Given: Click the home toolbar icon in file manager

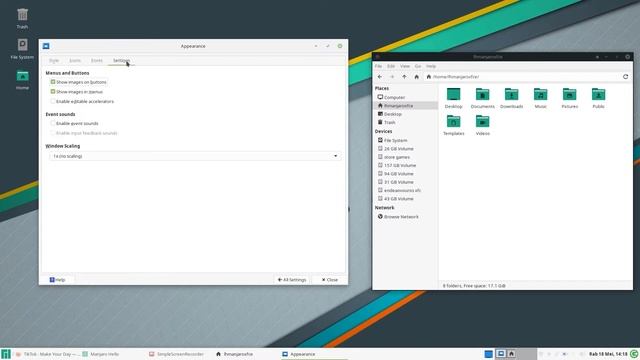Looking at the screenshot, I should coord(416,77).
